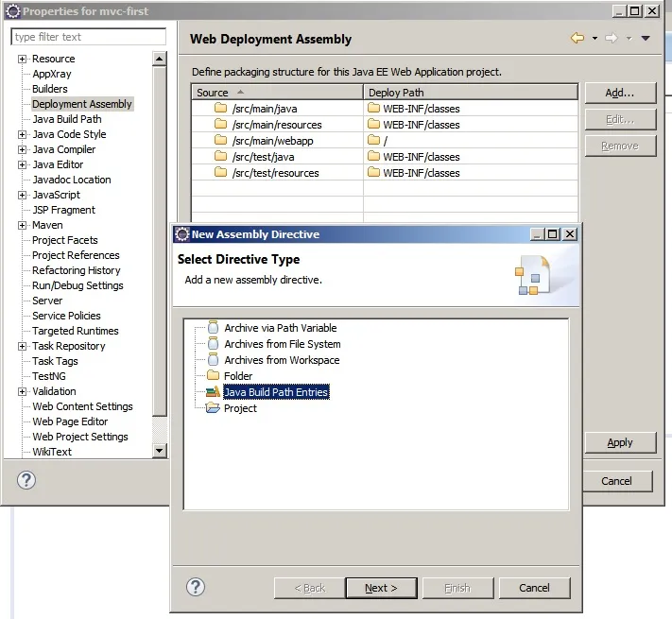Click folder icon beside /src/main/webapp
The height and width of the screenshot is (619, 672).
pyautogui.click(x=221, y=140)
